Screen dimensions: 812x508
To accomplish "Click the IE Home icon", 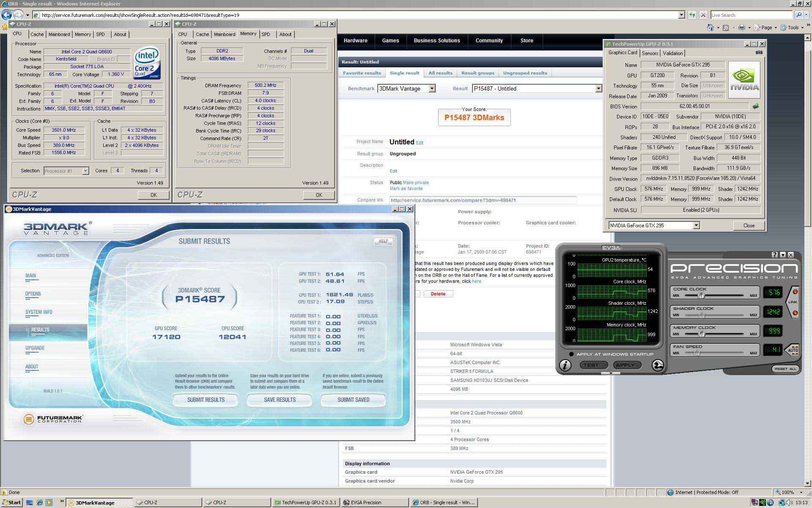I will point(710,28).
